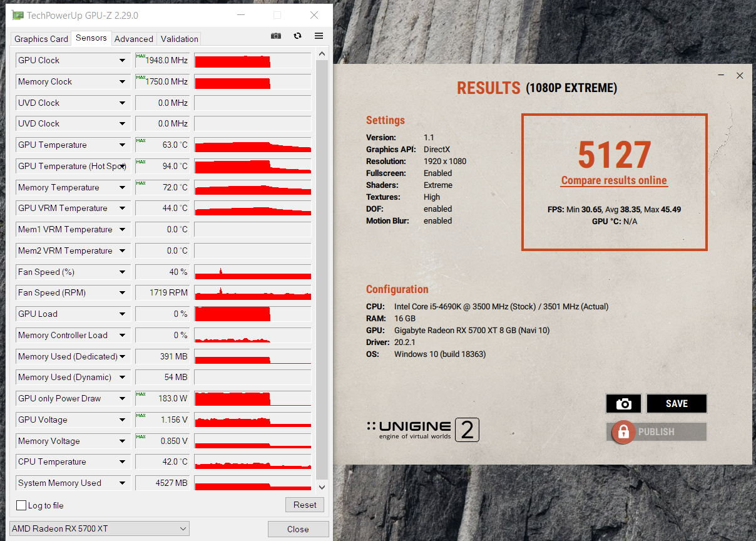
Task: Click the Unigine results camera screenshot button
Action: (x=623, y=404)
